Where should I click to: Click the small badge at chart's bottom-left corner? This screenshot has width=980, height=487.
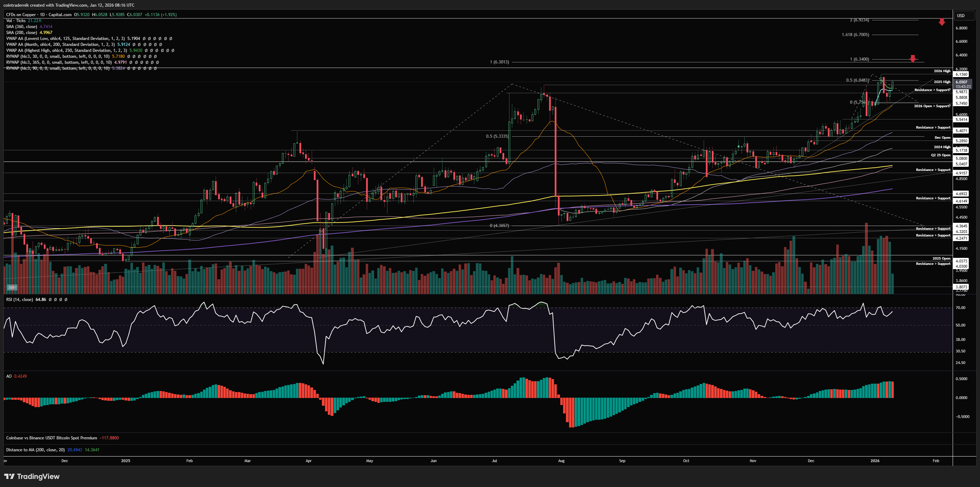tap(12, 287)
